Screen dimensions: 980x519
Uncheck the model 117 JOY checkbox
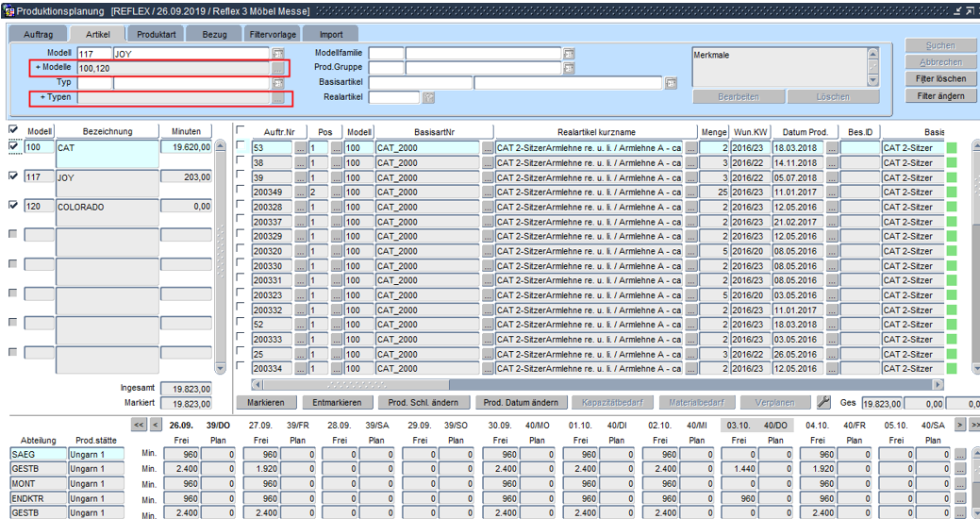tap(13, 176)
